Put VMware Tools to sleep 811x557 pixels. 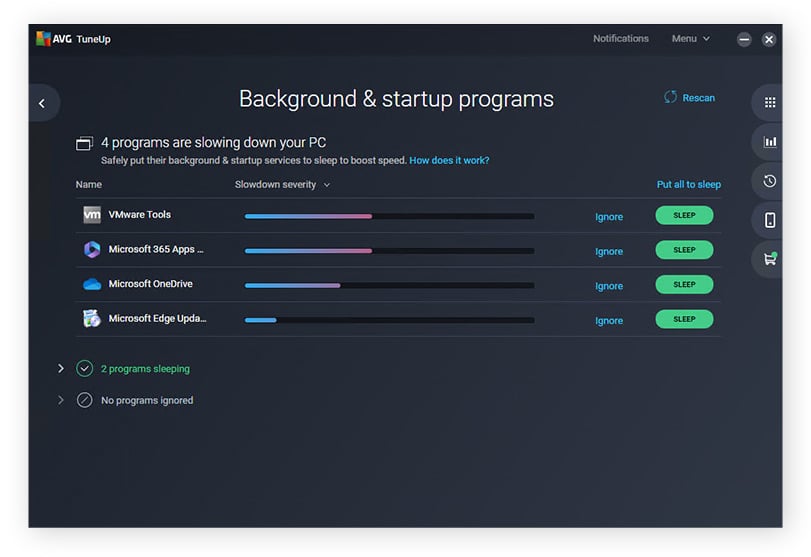684,216
